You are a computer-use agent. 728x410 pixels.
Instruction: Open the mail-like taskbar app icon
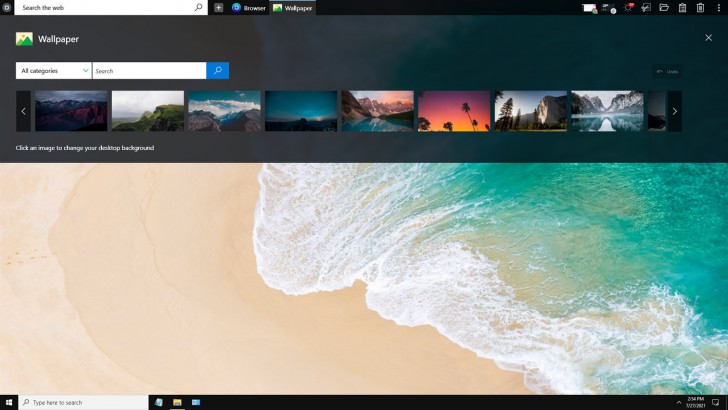click(x=196, y=402)
